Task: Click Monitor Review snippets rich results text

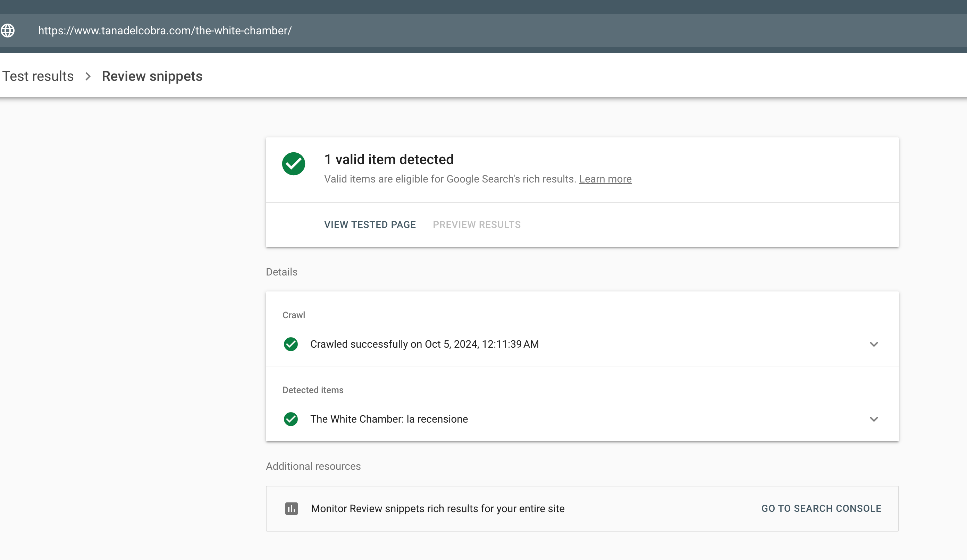Action: point(438,509)
